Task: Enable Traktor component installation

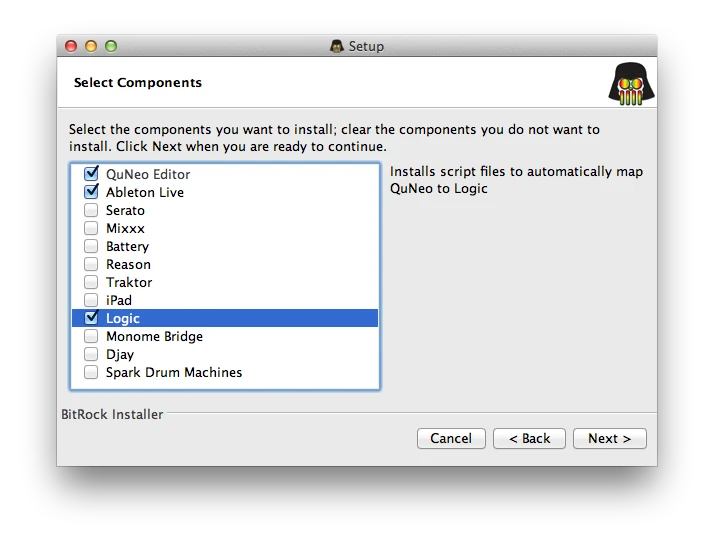Action: pyautogui.click(x=91, y=282)
